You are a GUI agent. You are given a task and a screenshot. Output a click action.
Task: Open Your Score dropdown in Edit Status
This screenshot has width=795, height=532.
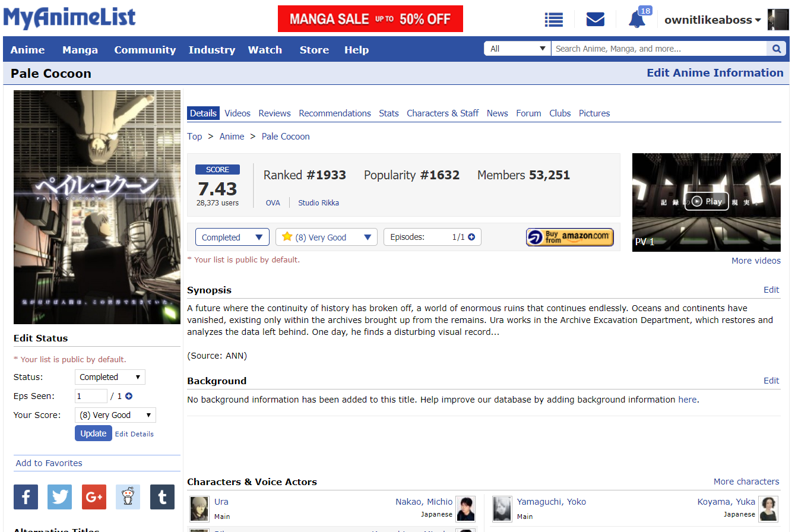coord(115,415)
